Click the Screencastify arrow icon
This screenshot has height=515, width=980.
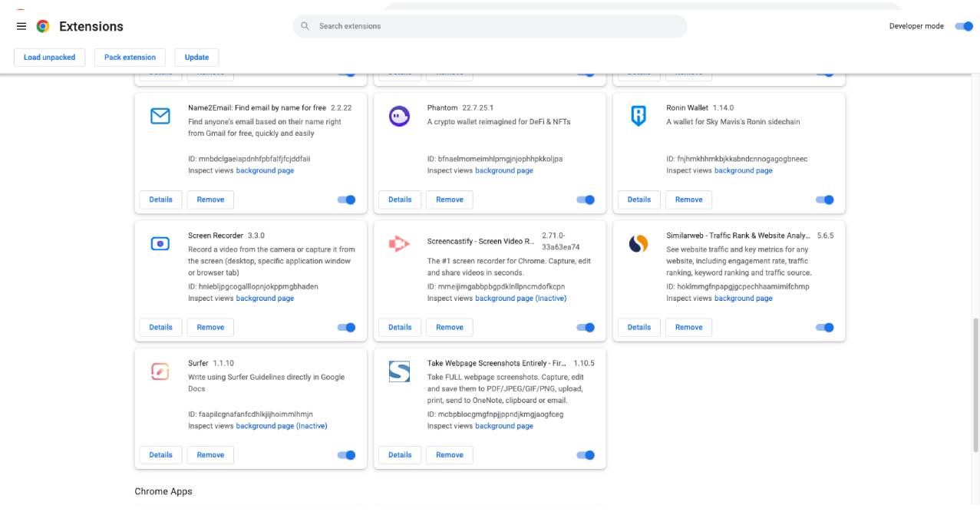click(399, 244)
